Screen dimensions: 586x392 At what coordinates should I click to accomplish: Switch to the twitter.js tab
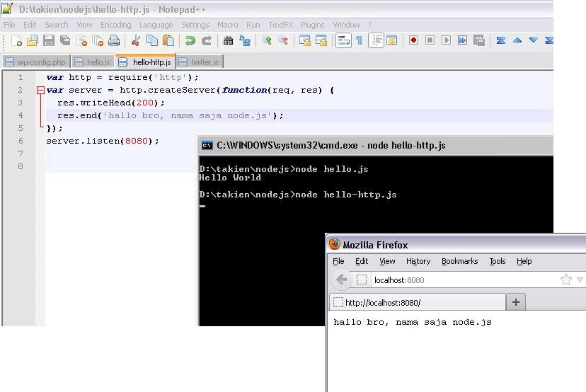coord(200,62)
